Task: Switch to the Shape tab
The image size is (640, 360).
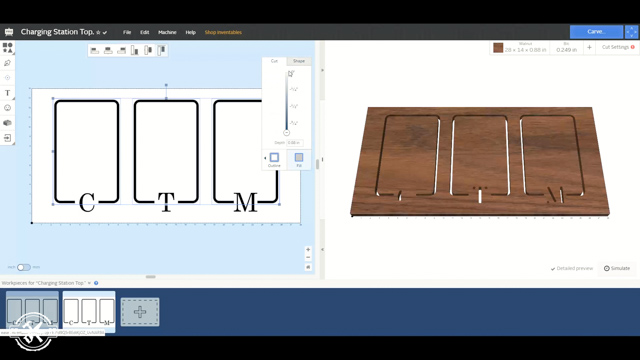Action: click(299, 61)
